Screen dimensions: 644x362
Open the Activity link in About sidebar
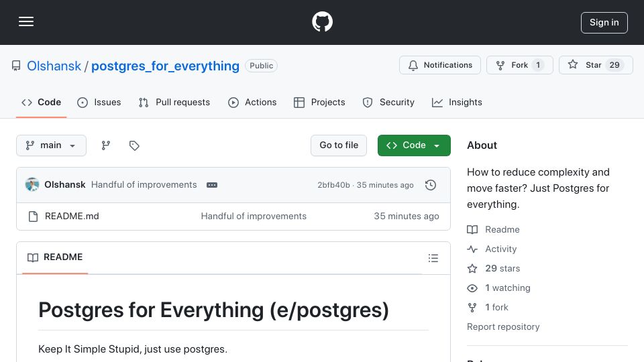[500, 249]
